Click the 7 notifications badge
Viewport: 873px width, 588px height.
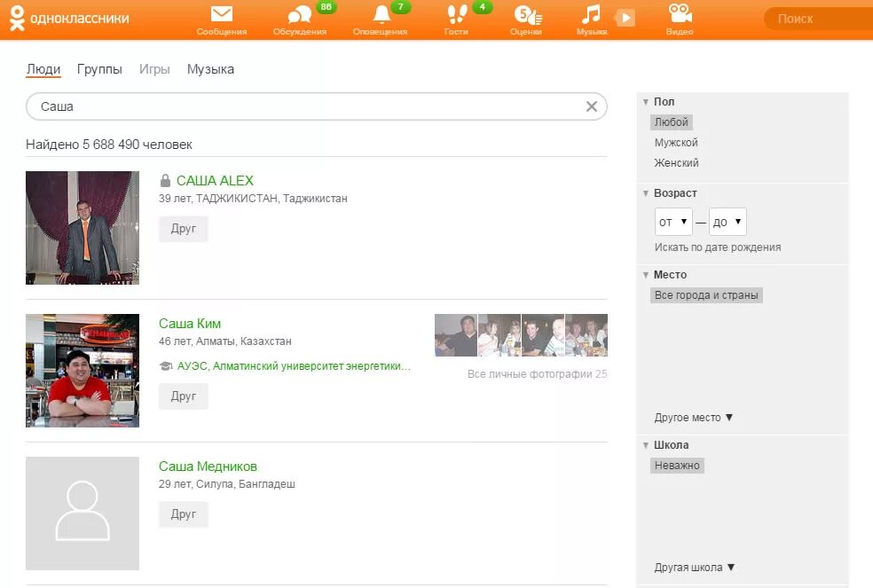point(400,7)
